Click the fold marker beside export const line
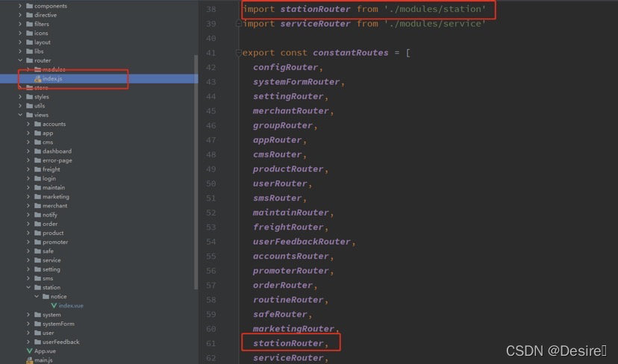Viewport: 618px width, 364px height. (x=238, y=53)
